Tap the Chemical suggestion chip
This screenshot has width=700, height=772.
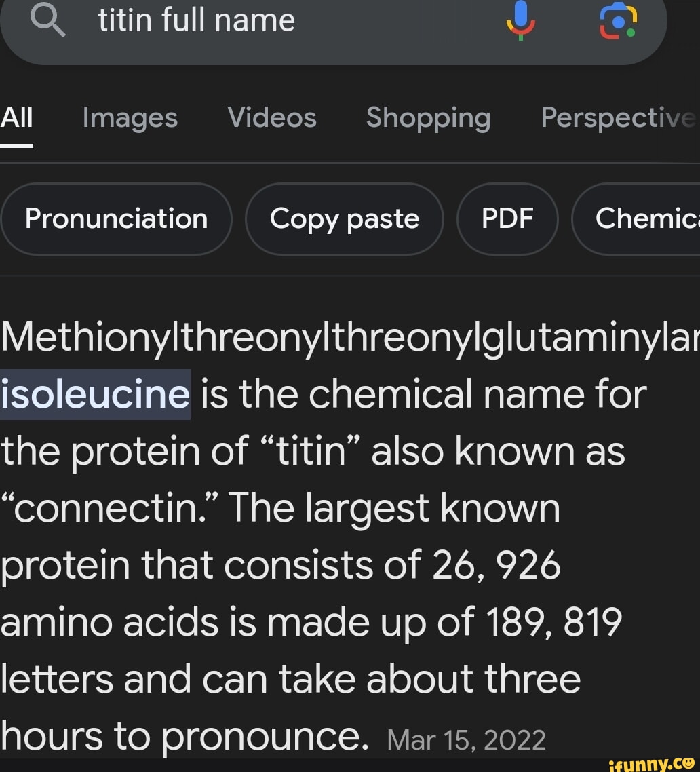[x=644, y=218]
